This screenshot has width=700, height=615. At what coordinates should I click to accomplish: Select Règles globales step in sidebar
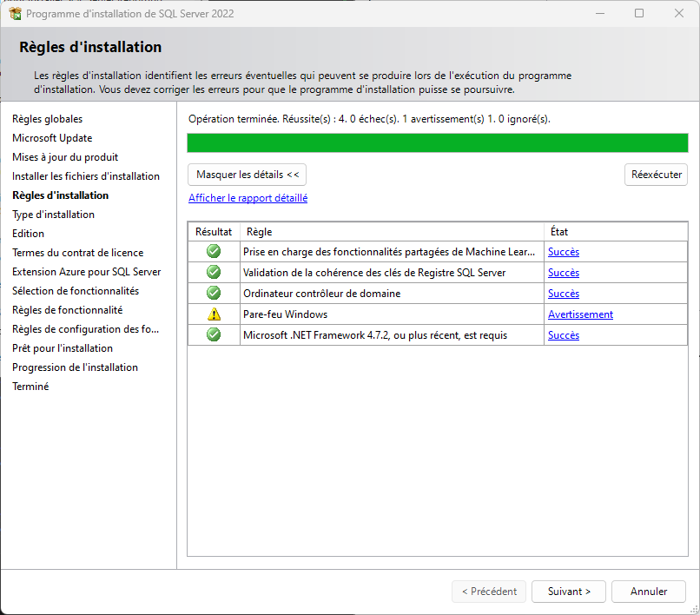point(47,119)
